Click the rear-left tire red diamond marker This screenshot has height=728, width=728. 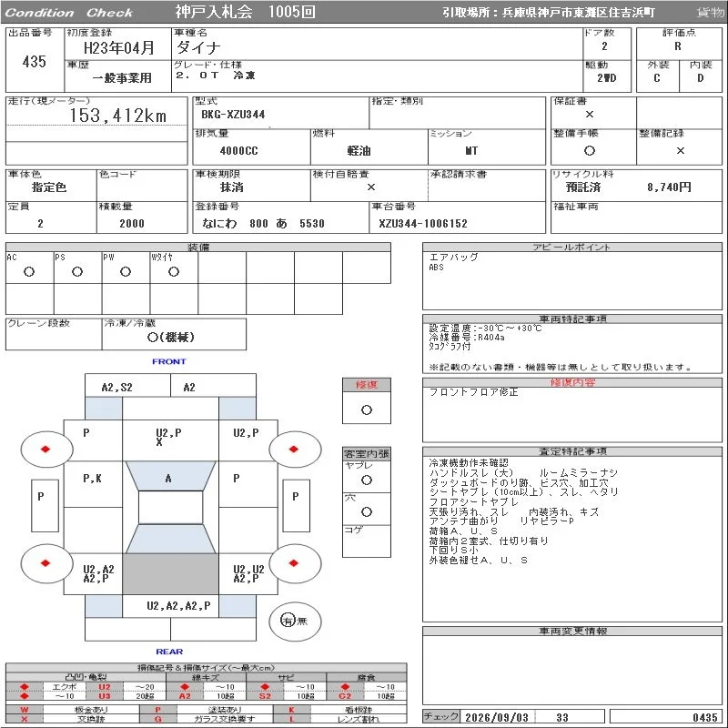pos(45,563)
